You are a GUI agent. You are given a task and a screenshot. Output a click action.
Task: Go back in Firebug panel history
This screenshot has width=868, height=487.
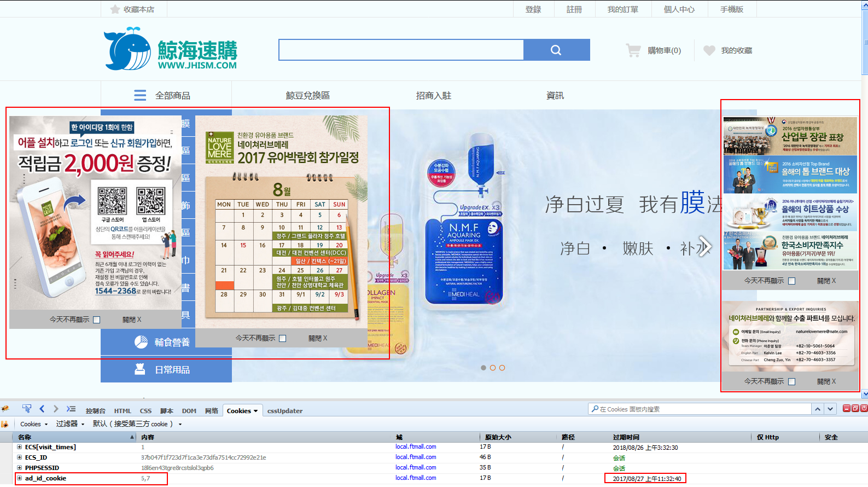pos(42,409)
